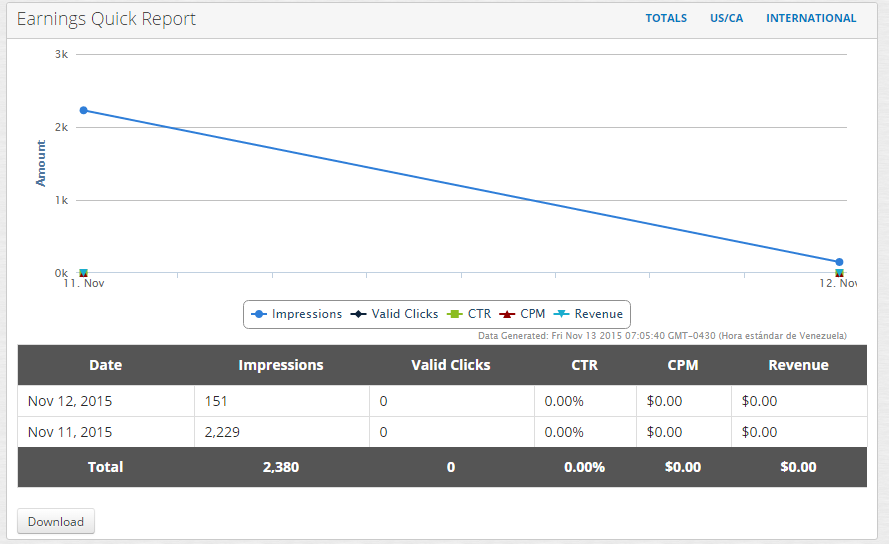Click the 2,229 impressions cell

tap(224, 432)
